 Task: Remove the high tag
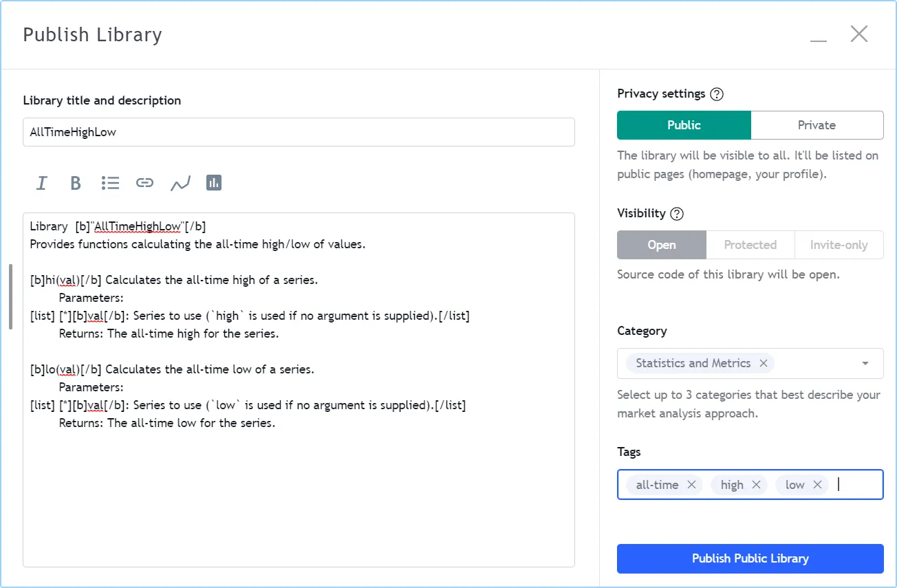point(756,485)
